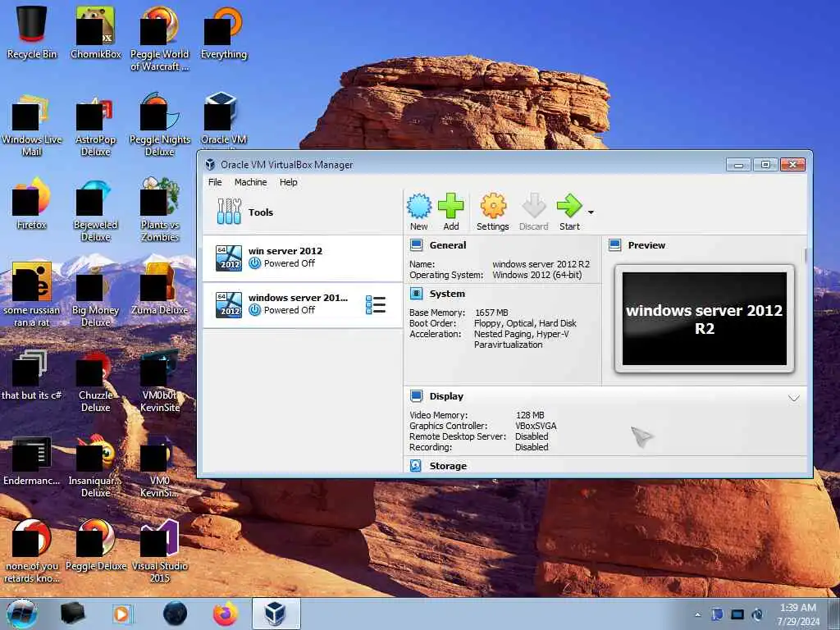Select the Plants vs Zombies desktop icon
The height and width of the screenshot is (630, 840).
(160, 210)
